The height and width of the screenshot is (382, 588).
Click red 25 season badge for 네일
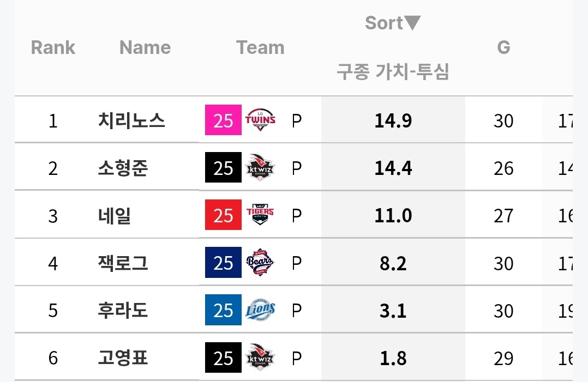pyautogui.click(x=223, y=216)
